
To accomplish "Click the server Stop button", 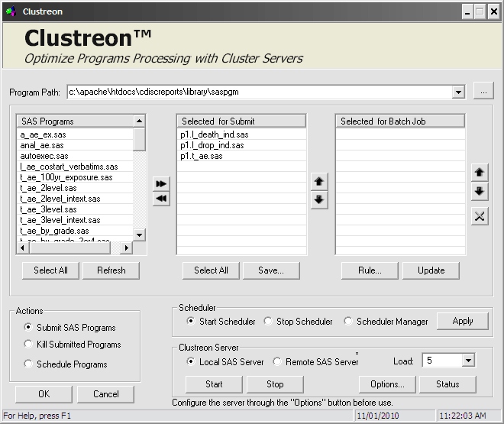I will coord(275,384).
